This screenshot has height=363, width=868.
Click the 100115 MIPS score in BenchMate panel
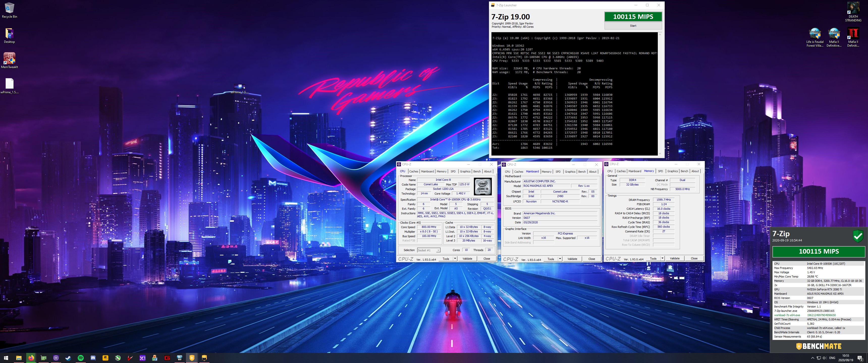tap(819, 251)
